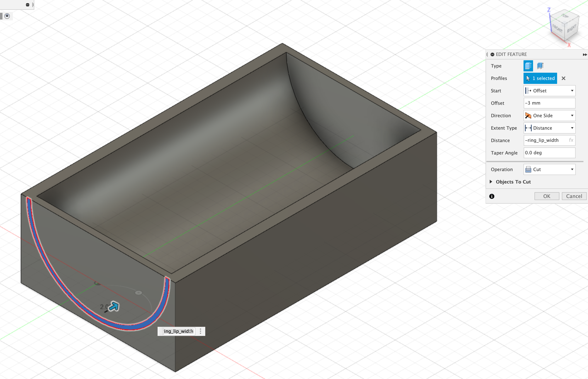The width and height of the screenshot is (588, 379).
Task: Click the fx expression icon in Distance field
Action: tap(571, 140)
